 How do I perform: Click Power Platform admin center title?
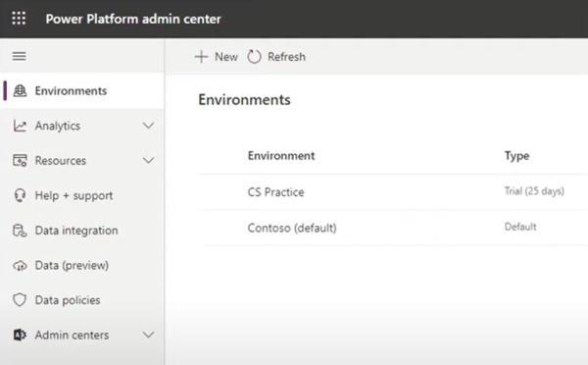[133, 19]
